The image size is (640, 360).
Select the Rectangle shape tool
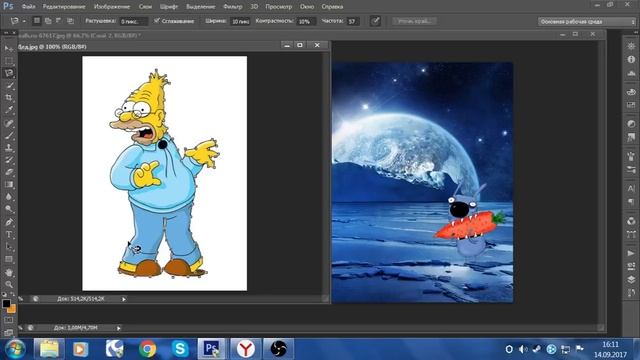coord(9,259)
